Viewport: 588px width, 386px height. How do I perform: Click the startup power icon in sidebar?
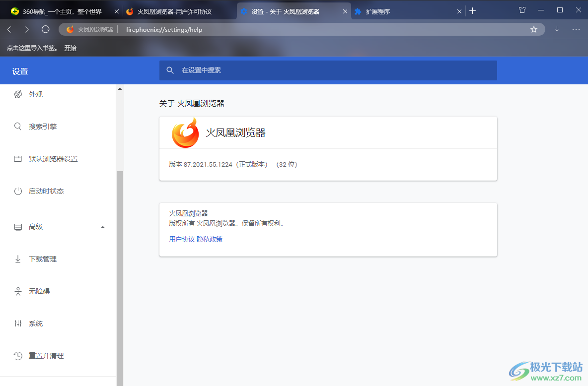pos(18,191)
